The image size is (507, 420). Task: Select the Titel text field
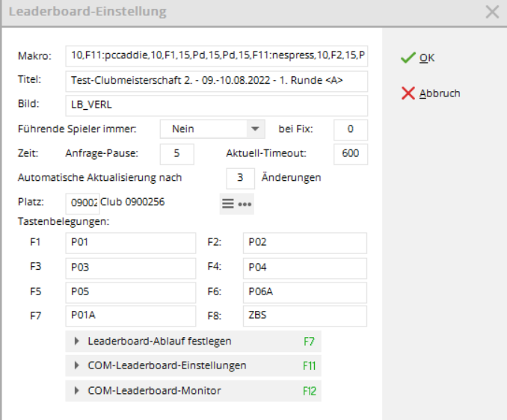pyautogui.click(x=216, y=81)
